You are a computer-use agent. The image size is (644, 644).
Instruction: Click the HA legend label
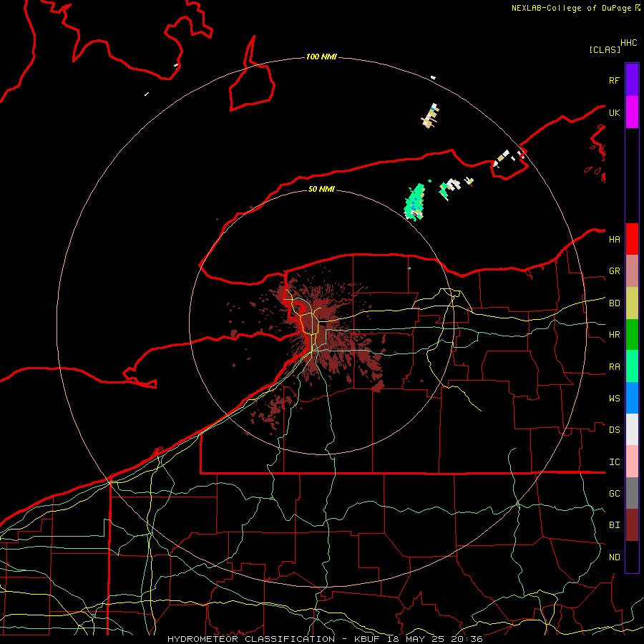click(x=614, y=240)
